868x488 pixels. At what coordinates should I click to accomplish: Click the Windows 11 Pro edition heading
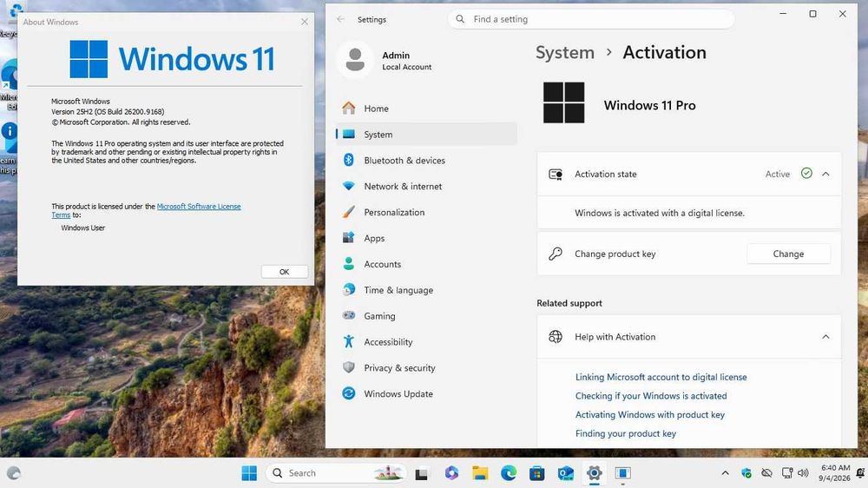(650, 105)
